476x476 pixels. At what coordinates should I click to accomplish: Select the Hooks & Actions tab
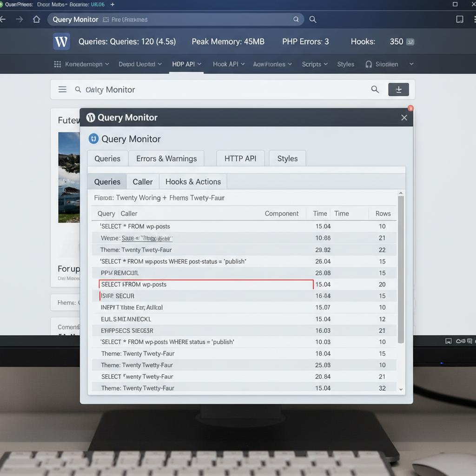(x=193, y=181)
